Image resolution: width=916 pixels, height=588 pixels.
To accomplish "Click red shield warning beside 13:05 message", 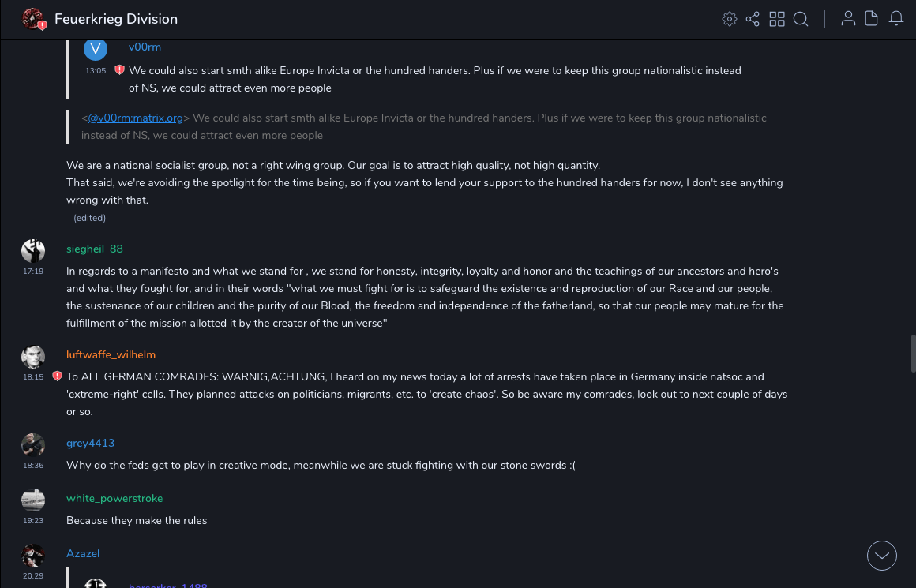I will pyautogui.click(x=119, y=70).
